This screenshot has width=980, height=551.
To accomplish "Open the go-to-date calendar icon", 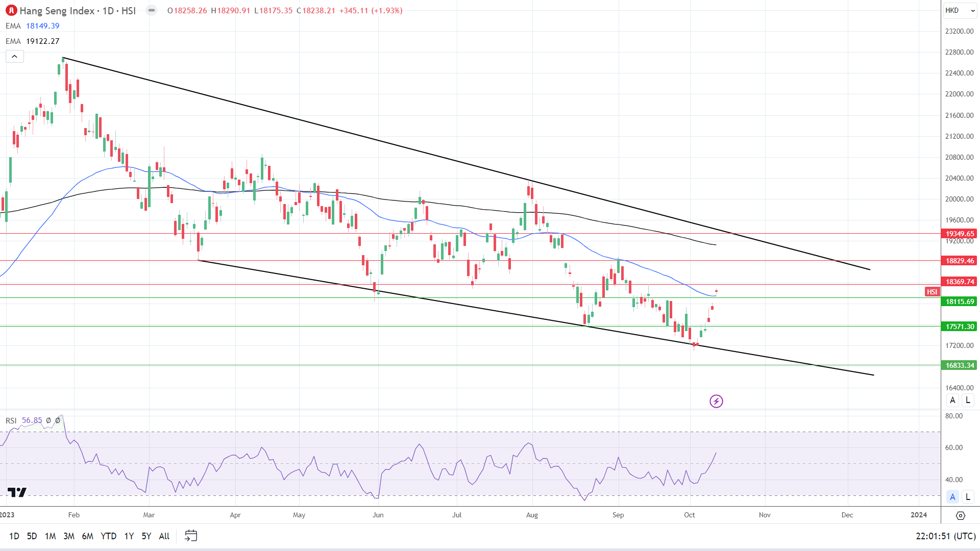I will pos(191,536).
